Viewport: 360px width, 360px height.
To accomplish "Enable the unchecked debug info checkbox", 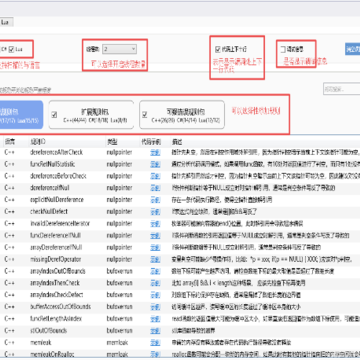I will tap(283, 50).
